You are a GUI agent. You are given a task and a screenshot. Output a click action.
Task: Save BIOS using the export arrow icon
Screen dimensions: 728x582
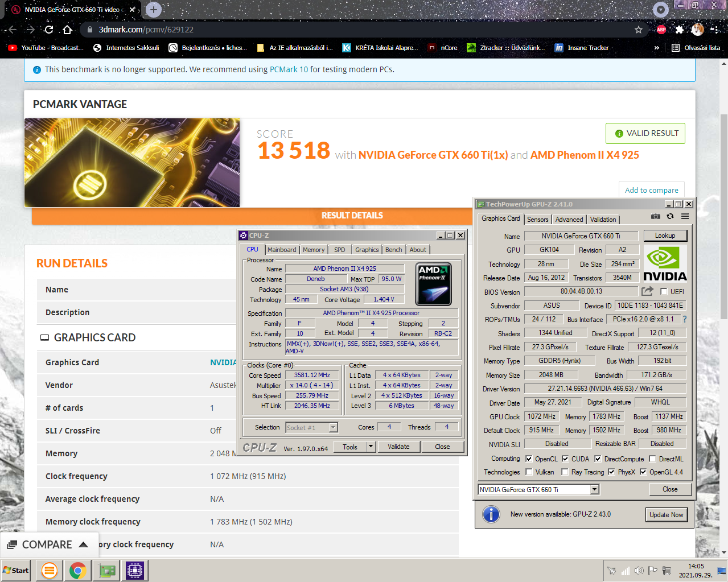(x=647, y=291)
